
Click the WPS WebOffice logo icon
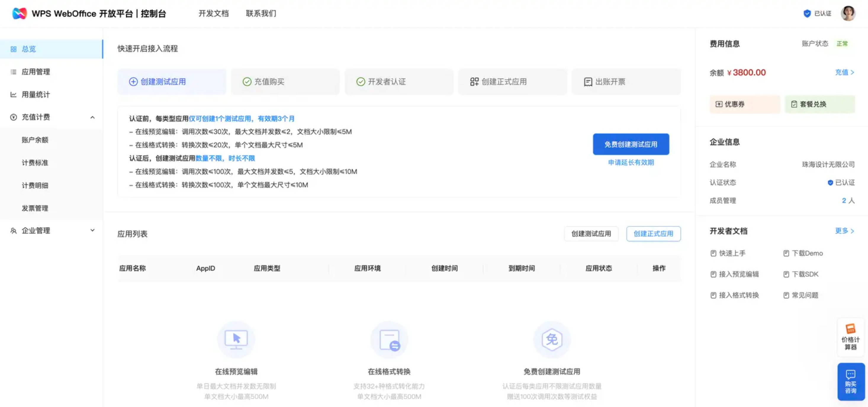(19, 14)
